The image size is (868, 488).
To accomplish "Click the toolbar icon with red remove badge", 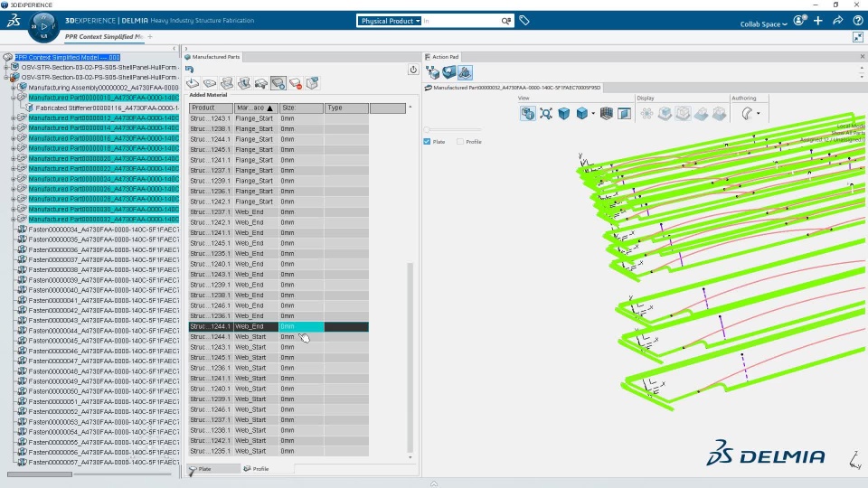I will [x=296, y=83].
